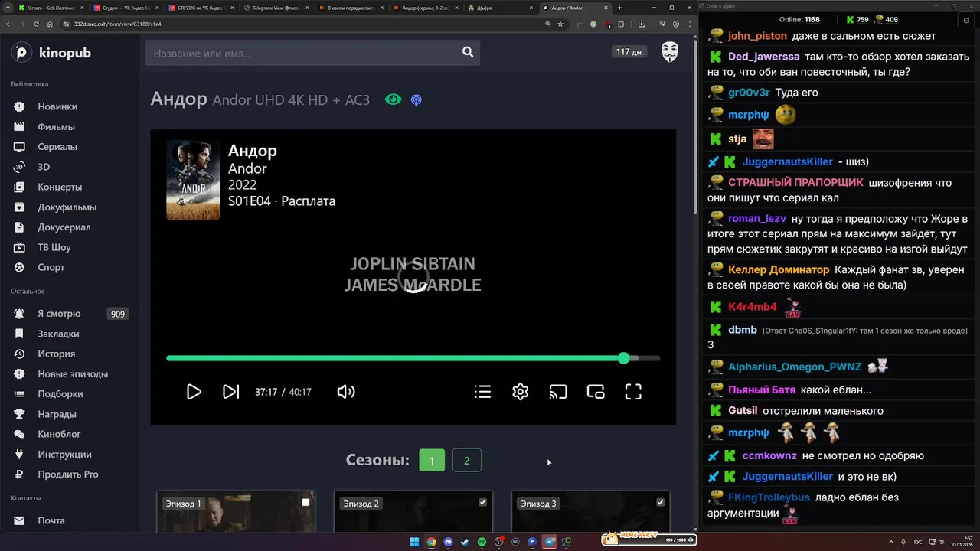
Task: Click the player progress bar handle
Action: [624, 358]
